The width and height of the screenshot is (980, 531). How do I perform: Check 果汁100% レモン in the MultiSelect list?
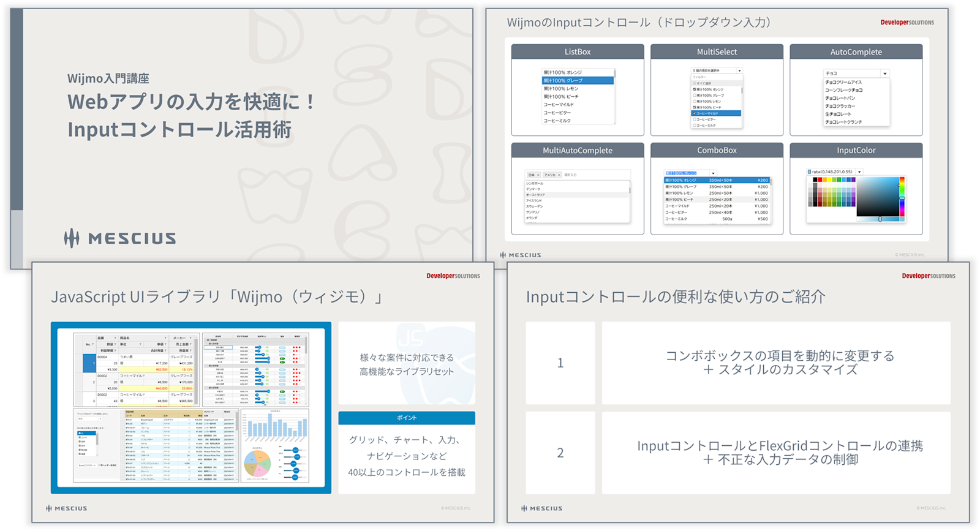click(x=695, y=102)
